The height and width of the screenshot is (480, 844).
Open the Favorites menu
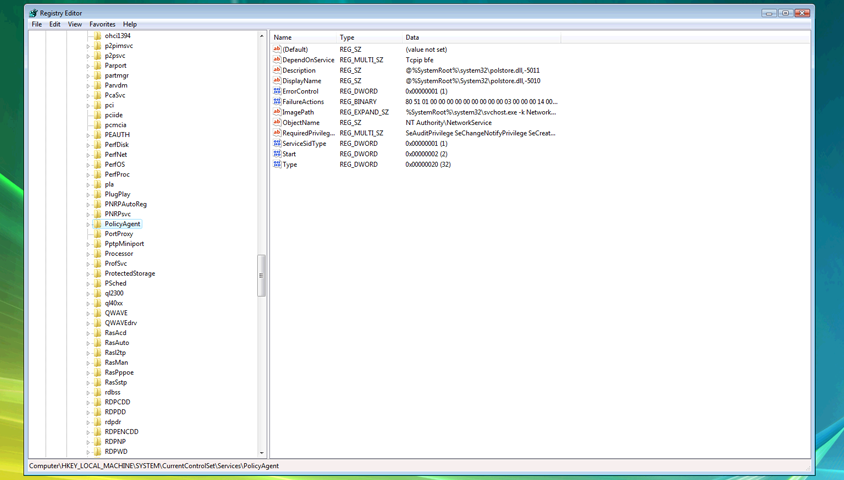[102, 24]
